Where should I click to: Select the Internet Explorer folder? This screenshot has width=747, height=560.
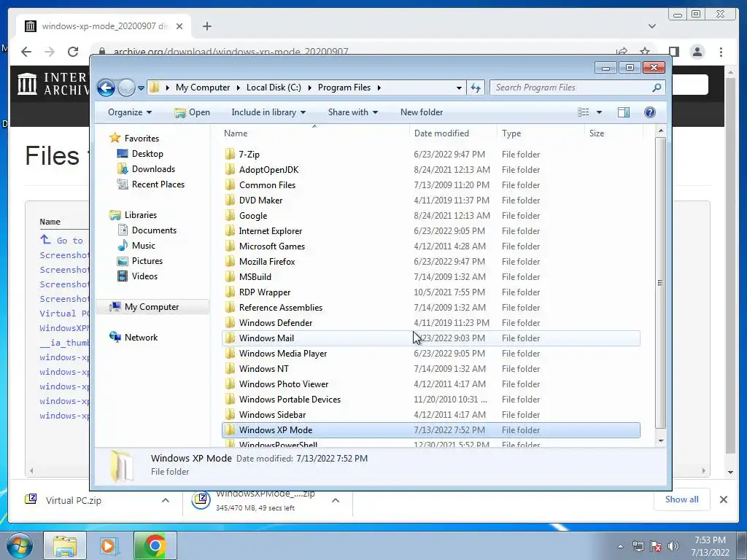[x=270, y=231]
